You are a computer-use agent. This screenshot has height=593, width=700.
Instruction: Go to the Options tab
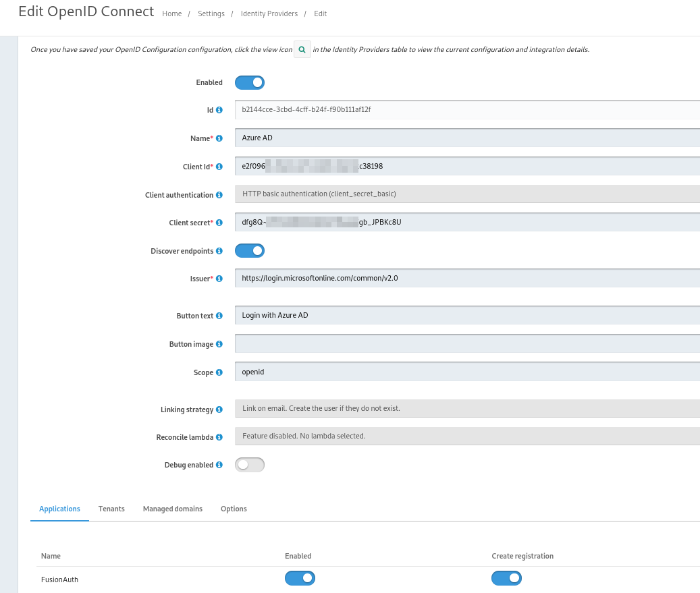(x=234, y=509)
